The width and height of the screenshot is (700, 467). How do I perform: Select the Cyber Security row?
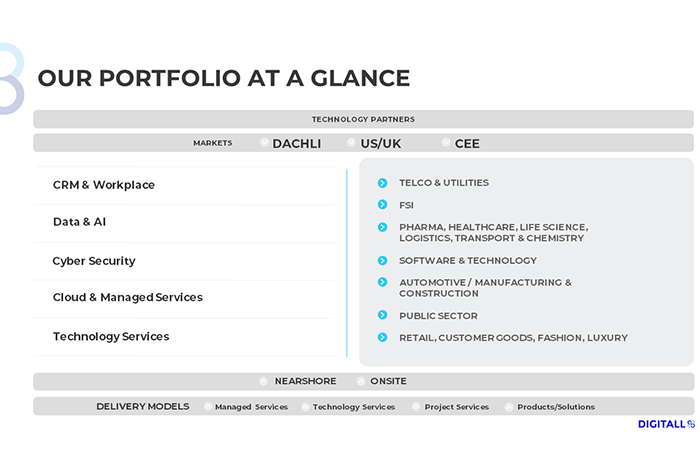[x=184, y=261]
